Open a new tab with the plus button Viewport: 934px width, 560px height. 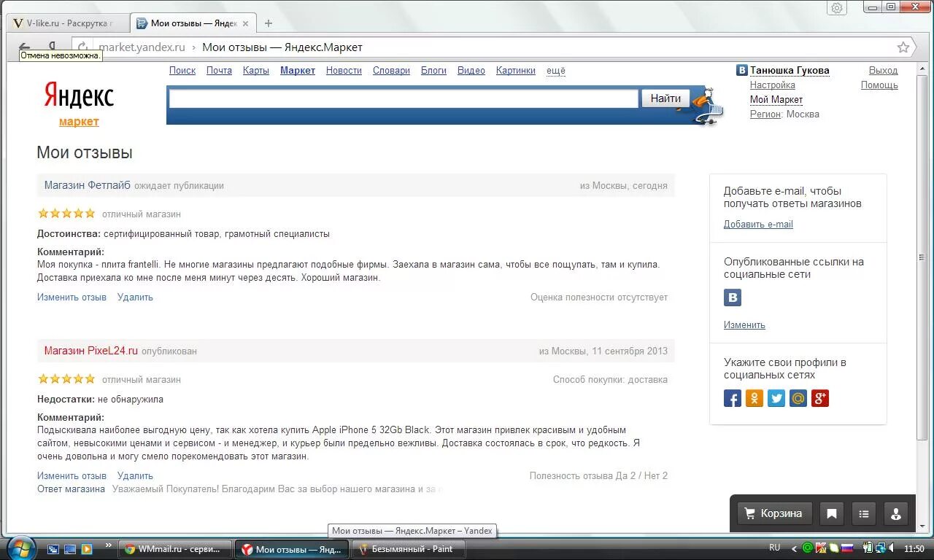point(269,23)
